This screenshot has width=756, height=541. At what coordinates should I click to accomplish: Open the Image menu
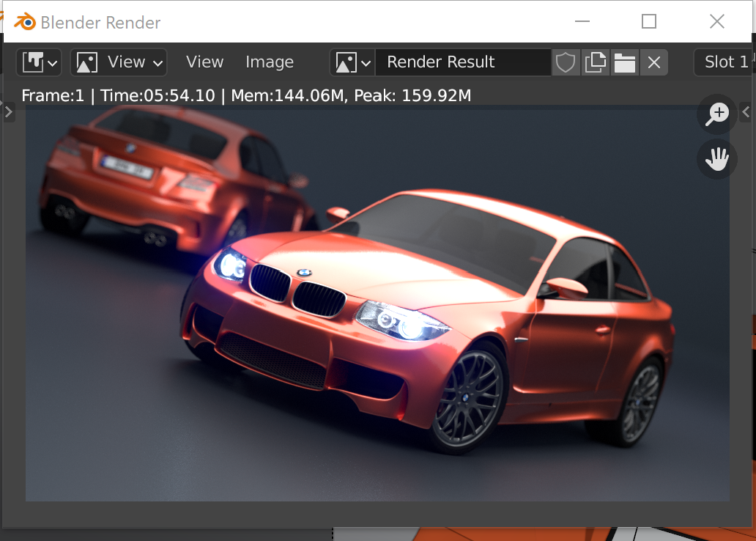click(x=270, y=62)
